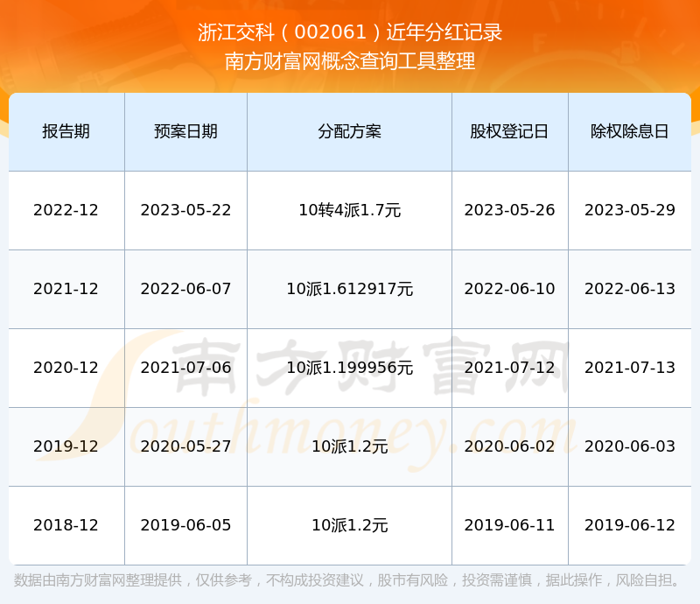Select the 2022-12 report period cell
The image size is (700, 604).
[x=66, y=210]
